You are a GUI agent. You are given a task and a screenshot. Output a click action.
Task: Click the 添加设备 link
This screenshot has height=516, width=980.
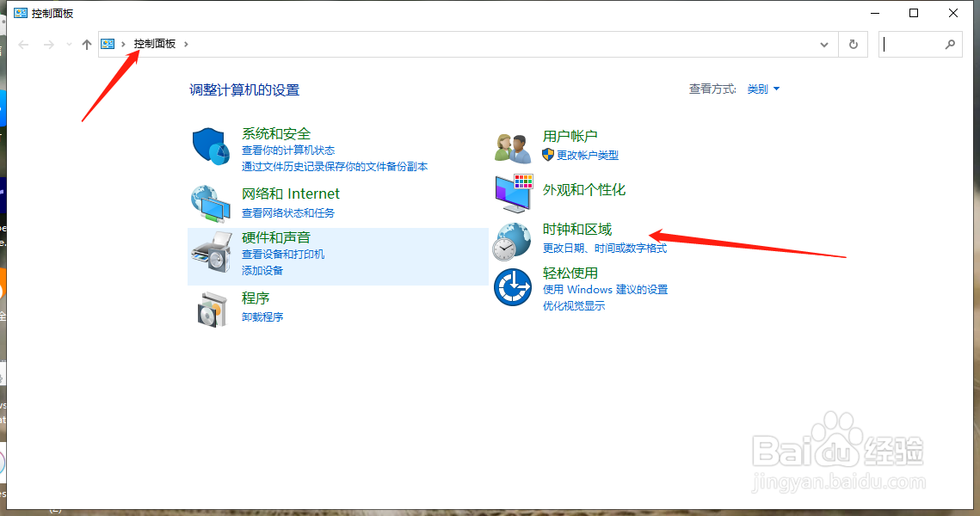[x=262, y=271]
